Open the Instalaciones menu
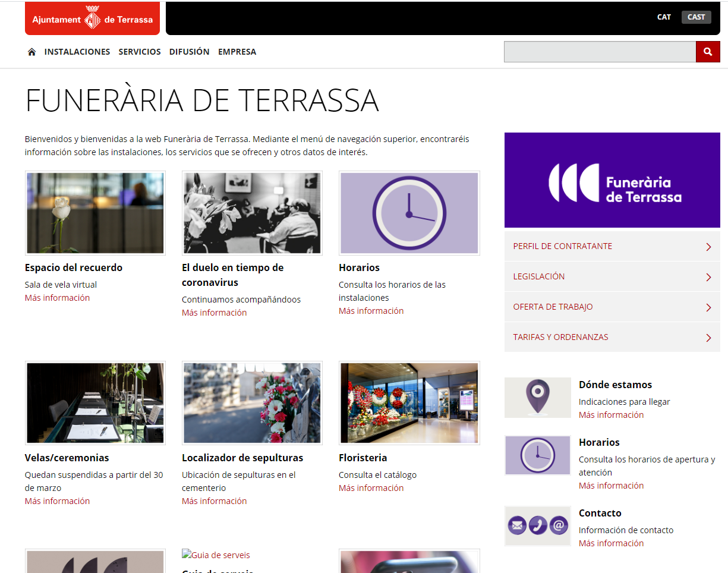The image size is (728, 573). (x=77, y=52)
